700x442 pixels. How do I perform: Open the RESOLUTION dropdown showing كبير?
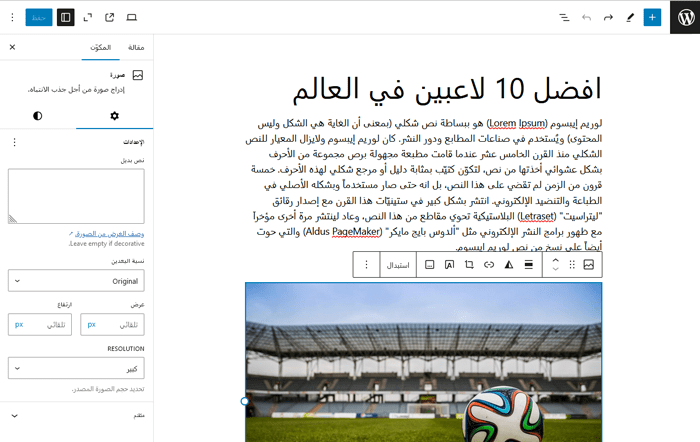(76, 368)
